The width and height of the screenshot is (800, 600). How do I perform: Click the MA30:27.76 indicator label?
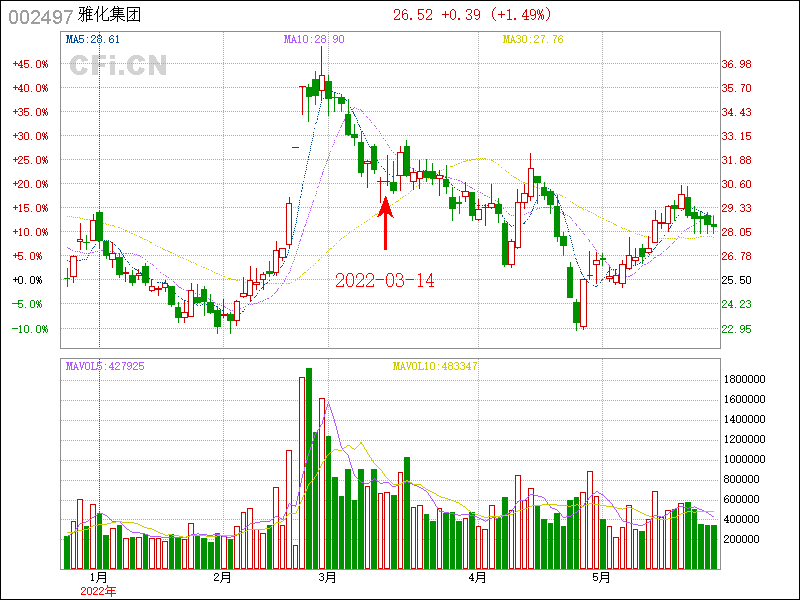point(533,39)
